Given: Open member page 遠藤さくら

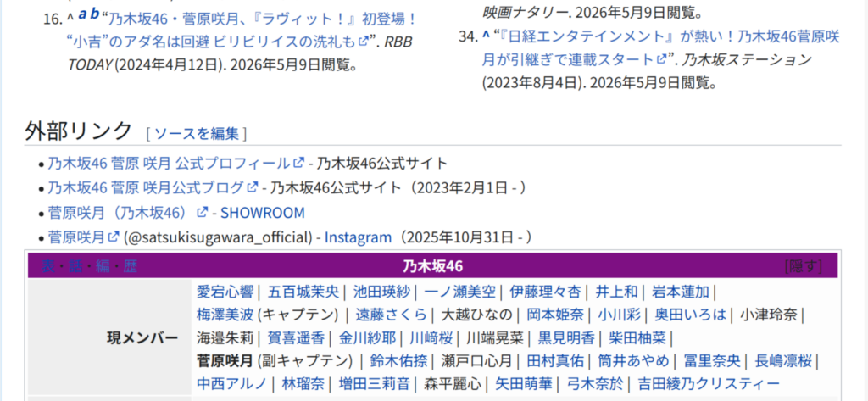Looking at the screenshot, I should 392,315.
